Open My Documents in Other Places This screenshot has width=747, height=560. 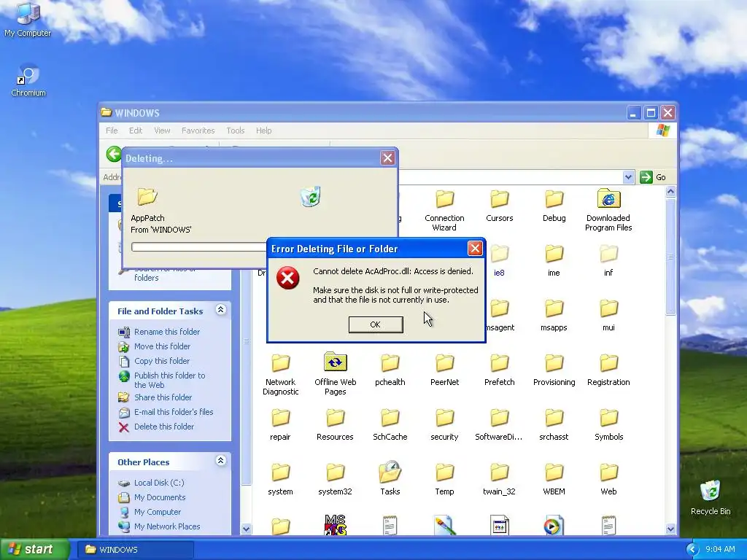tap(152, 497)
